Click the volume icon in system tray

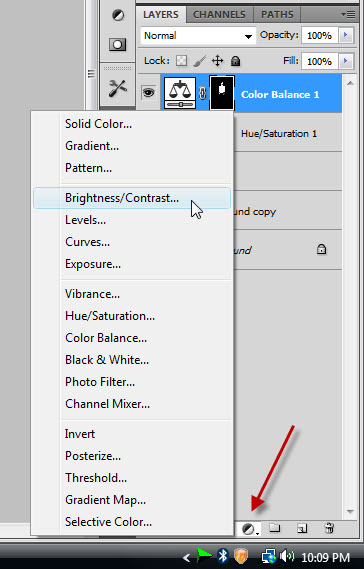[287, 556]
